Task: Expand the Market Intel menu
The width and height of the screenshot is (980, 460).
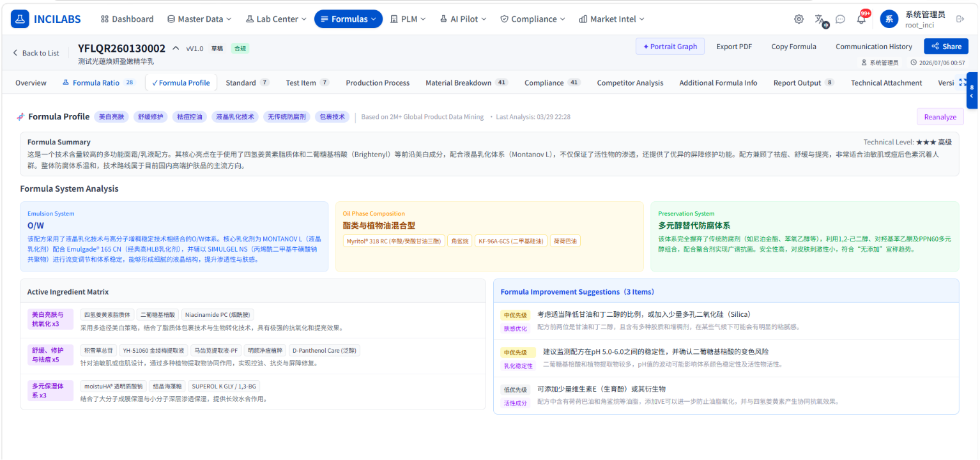Action: click(611, 19)
